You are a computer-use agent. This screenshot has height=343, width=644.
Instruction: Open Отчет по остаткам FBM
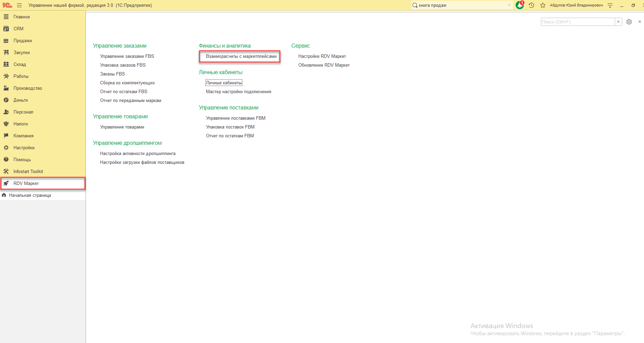click(230, 136)
